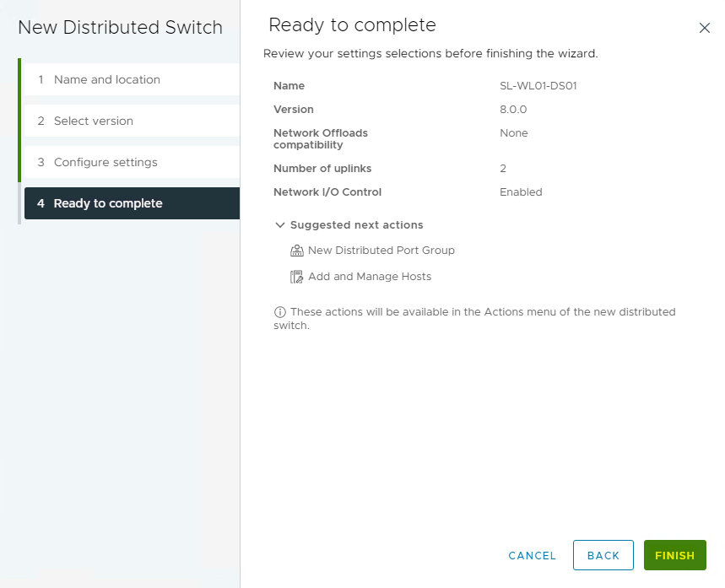Click the Network I/O Control Enabled value
The image size is (725, 588).
click(521, 192)
